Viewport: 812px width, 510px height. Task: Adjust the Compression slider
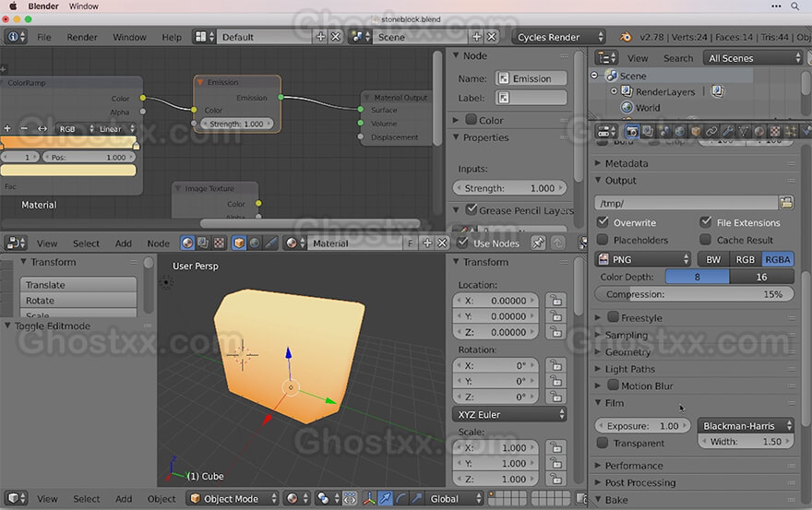point(694,294)
